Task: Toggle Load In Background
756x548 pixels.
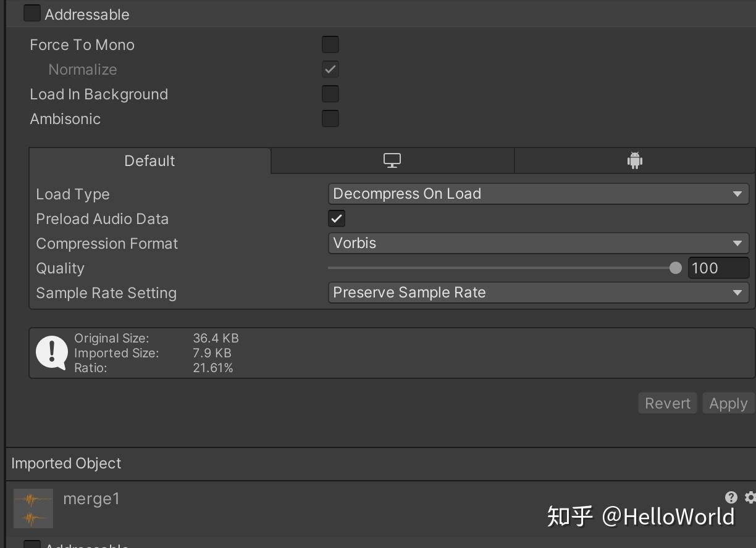Action: [330, 93]
